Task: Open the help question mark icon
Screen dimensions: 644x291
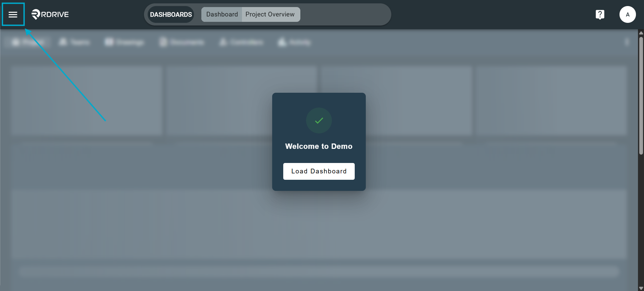Action: point(600,14)
